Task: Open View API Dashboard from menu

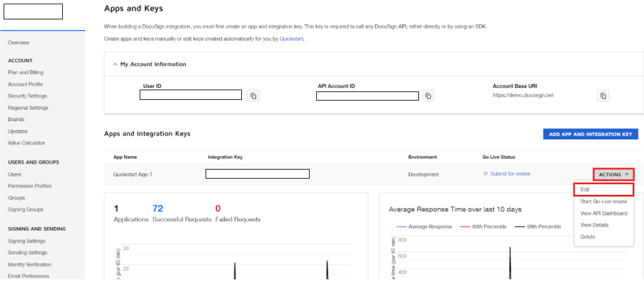Action: 603,214
